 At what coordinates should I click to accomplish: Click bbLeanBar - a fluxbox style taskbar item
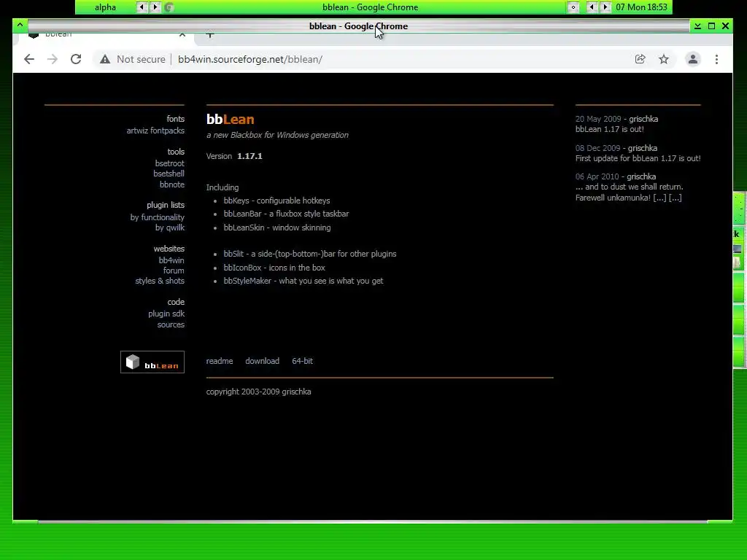(x=286, y=214)
